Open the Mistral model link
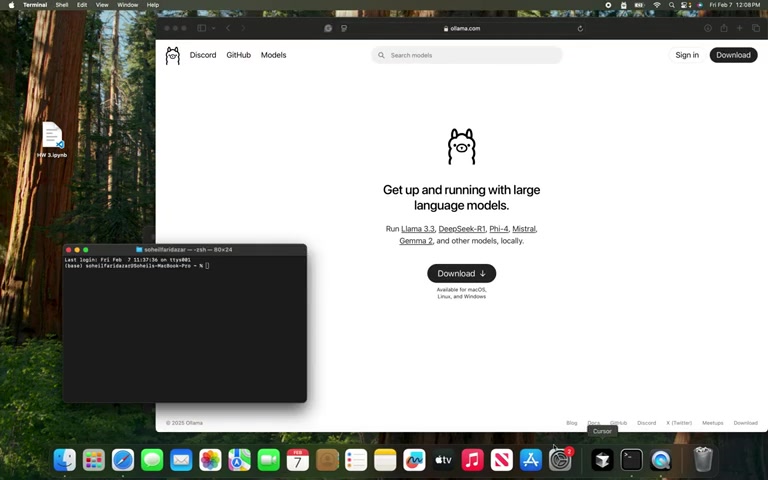 (x=524, y=229)
